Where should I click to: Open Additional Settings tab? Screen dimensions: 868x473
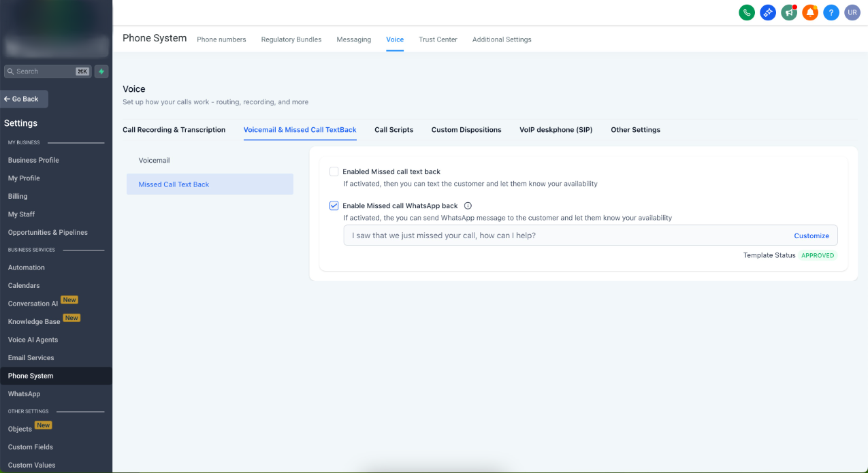point(502,39)
